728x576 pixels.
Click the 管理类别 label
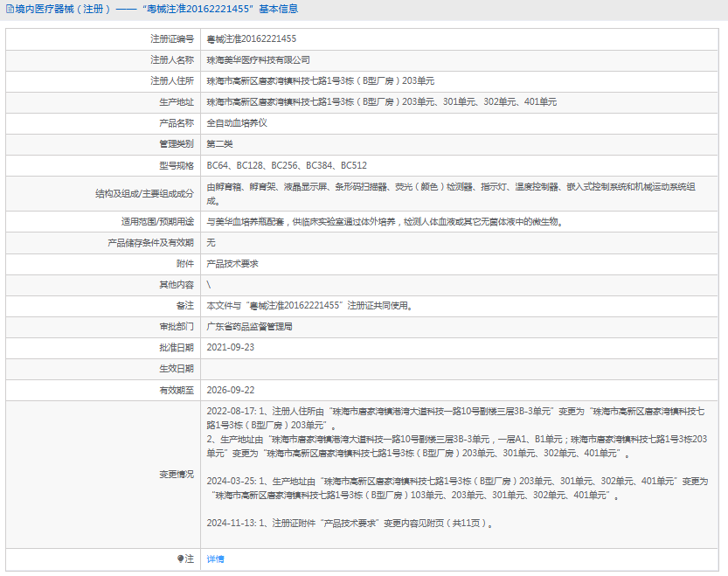[177, 144]
